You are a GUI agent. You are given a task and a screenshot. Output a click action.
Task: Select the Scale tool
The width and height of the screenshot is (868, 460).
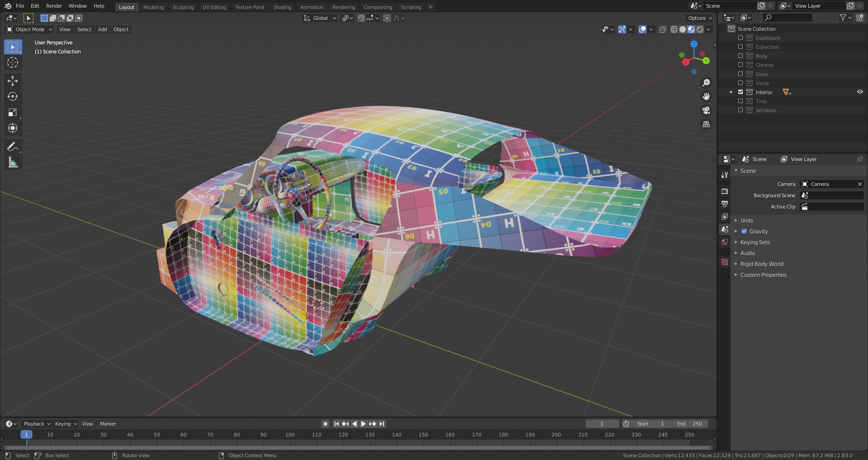(x=13, y=113)
